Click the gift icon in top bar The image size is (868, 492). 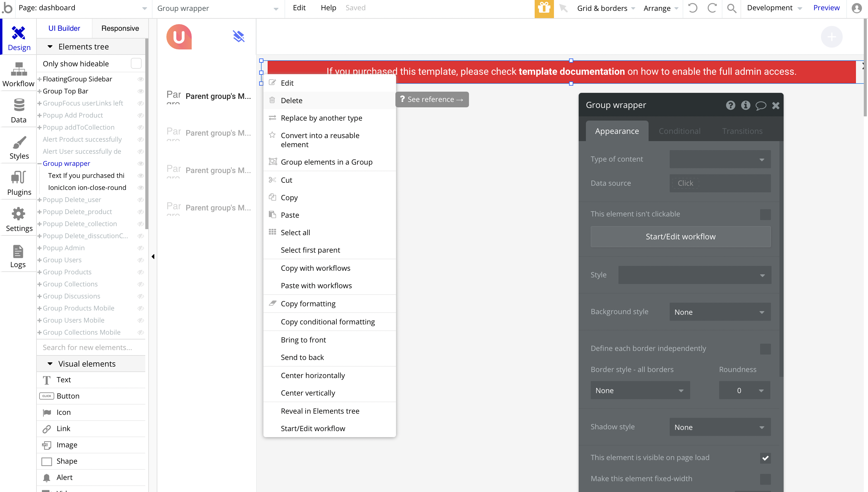pos(544,8)
